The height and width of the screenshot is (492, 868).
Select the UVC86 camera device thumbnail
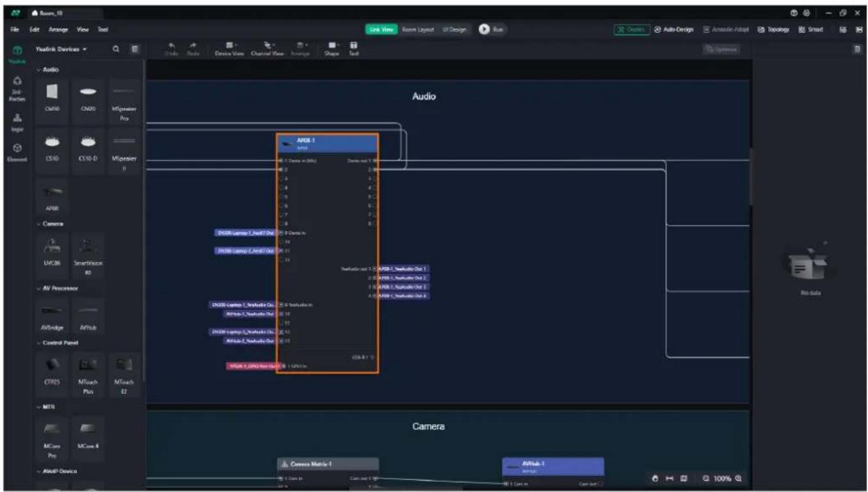coord(52,252)
